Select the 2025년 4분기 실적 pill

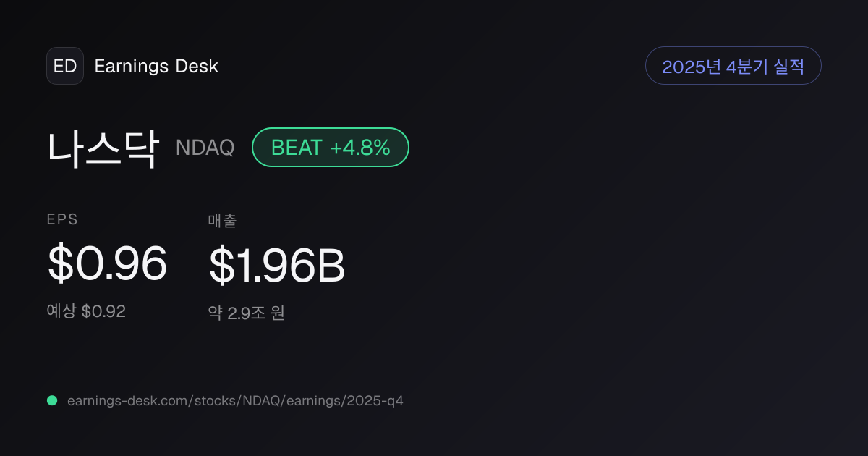pyautogui.click(x=733, y=66)
